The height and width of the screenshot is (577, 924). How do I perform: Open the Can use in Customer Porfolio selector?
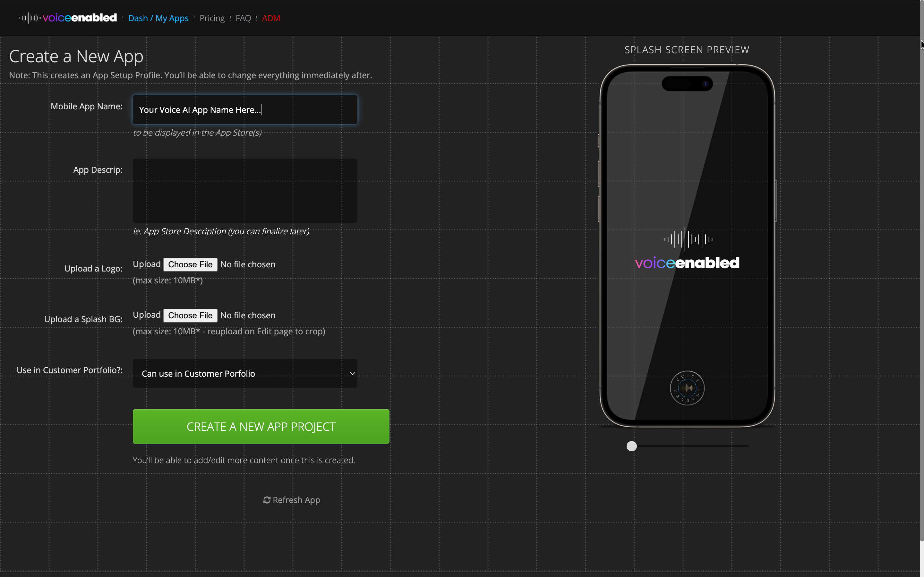point(245,373)
